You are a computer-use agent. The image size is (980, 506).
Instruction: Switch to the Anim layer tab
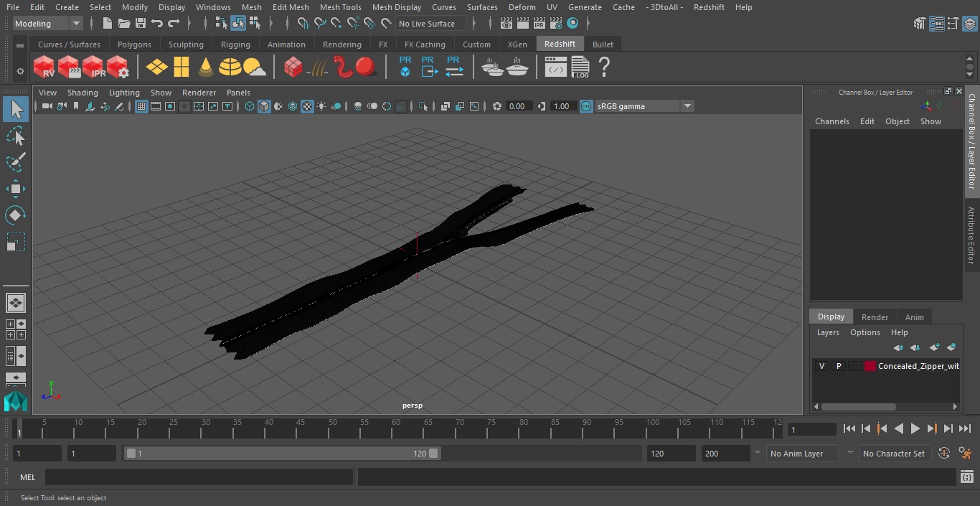pyautogui.click(x=914, y=317)
